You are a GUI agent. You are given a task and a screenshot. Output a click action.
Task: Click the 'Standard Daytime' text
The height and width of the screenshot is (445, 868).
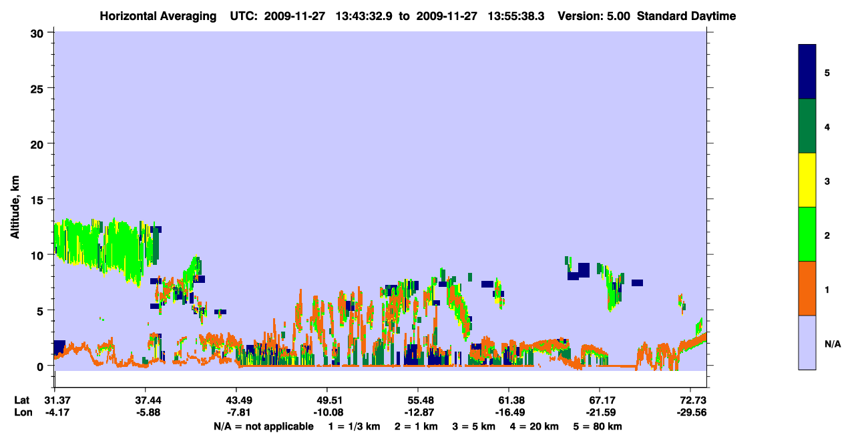686,16
